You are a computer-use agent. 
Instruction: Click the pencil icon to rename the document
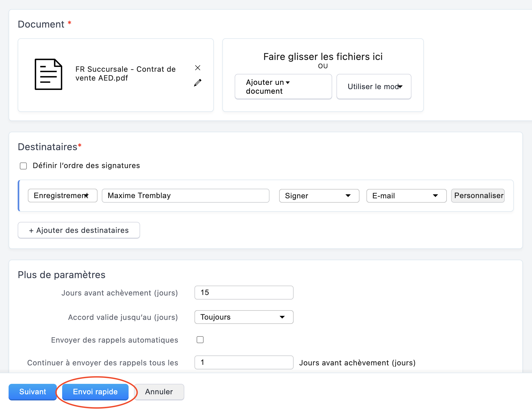tap(198, 83)
